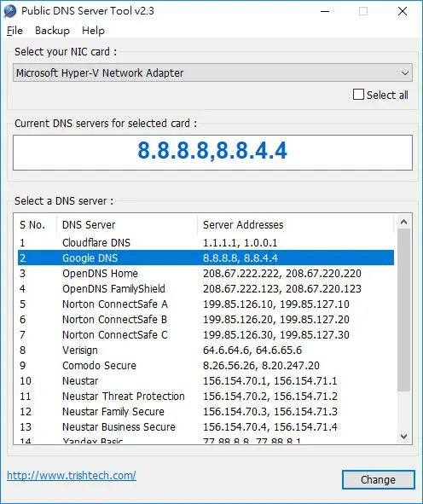
Task: Select Norton ConnectSafe C
Action: click(x=206, y=335)
